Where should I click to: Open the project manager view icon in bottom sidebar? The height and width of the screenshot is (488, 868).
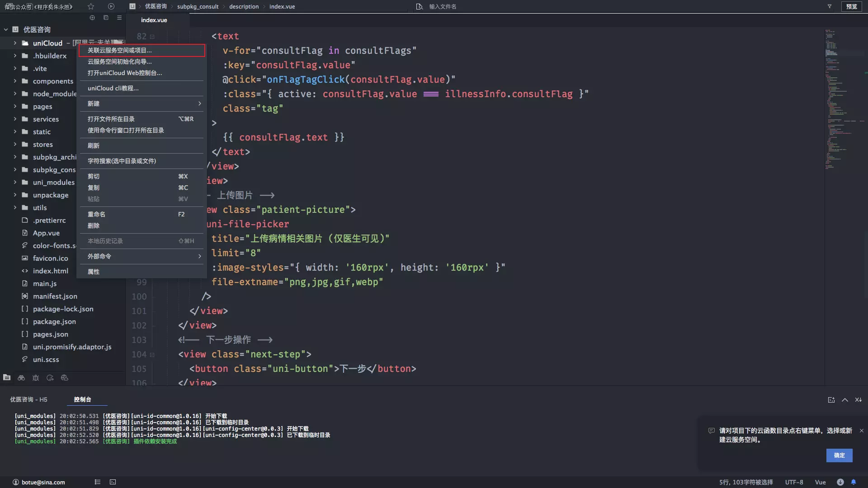(x=7, y=377)
